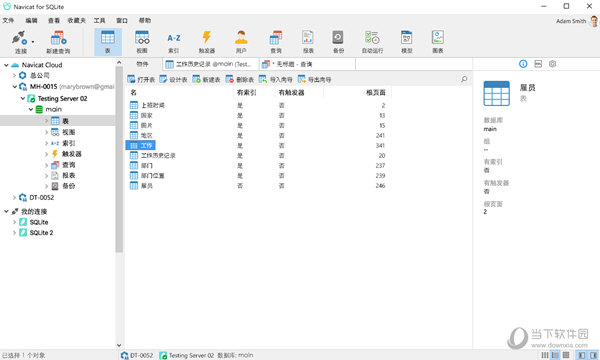Click Testing Server 02 in status bar
The height and width of the screenshot is (360, 600).
(x=187, y=355)
